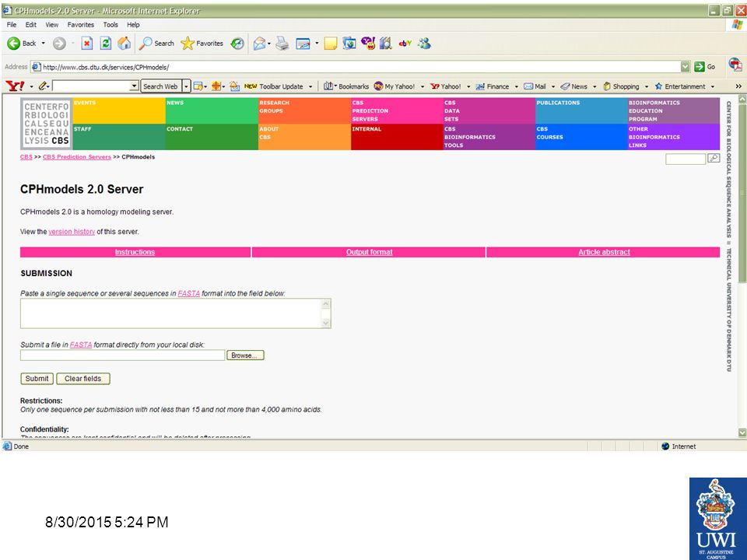Follow the version history link
The height and width of the screenshot is (560, 747).
72,232
